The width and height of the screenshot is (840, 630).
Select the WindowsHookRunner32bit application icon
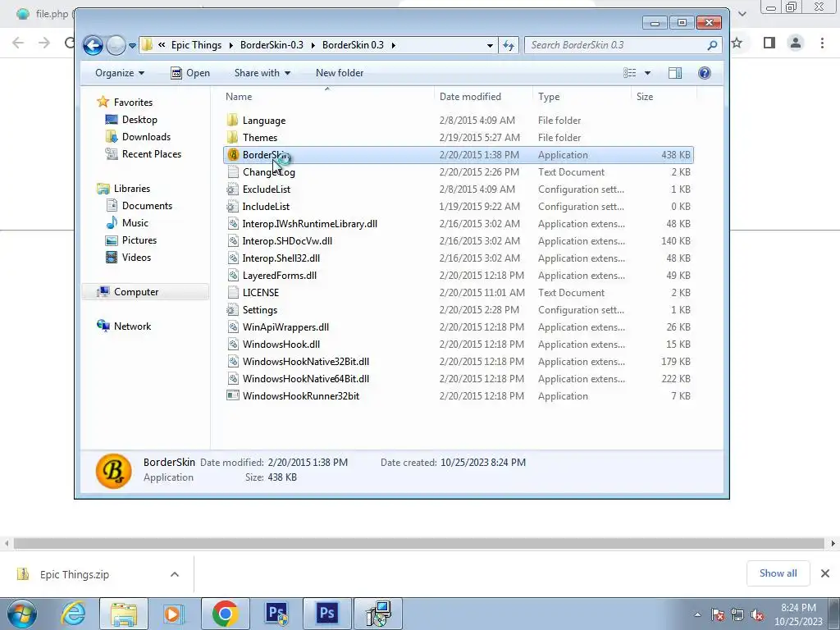click(232, 396)
